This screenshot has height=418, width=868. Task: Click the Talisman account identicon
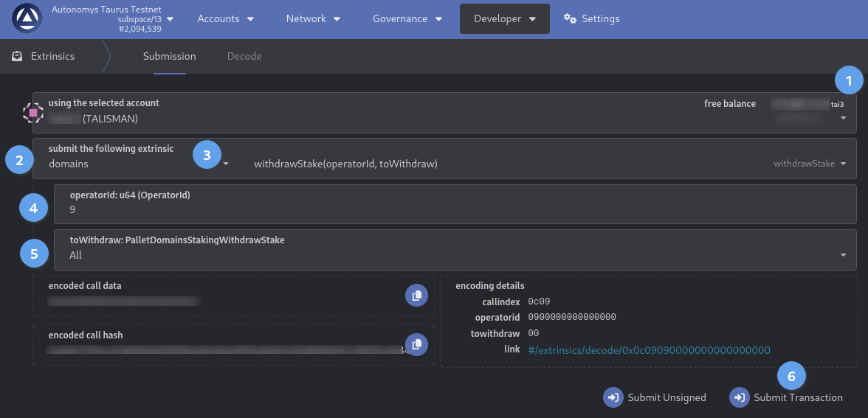(33, 113)
